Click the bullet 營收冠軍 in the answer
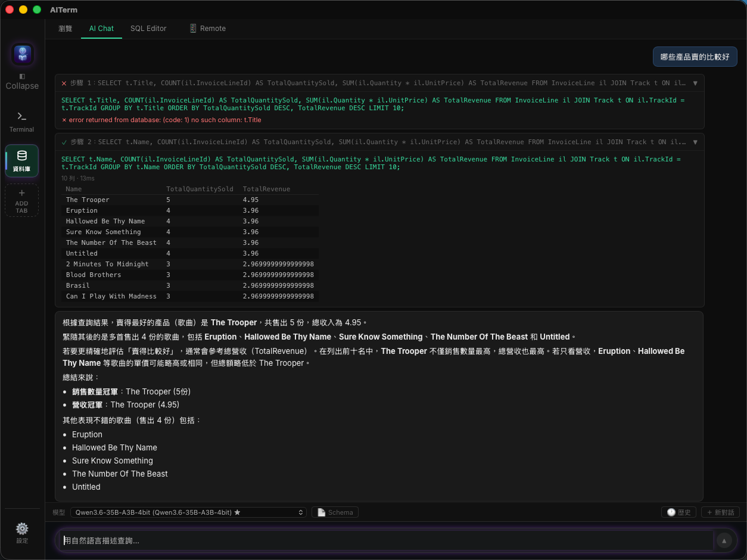Image resolution: width=747 pixels, height=560 pixels. click(x=126, y=405)
